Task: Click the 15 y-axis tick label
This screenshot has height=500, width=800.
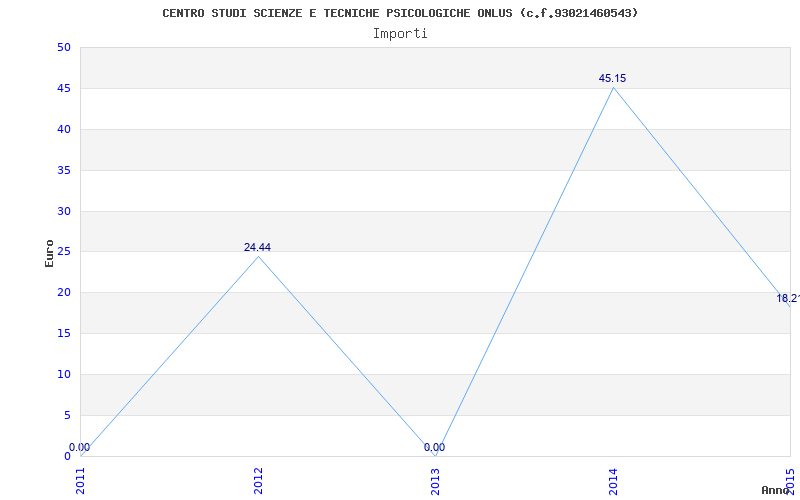Action: coord(64,334)
